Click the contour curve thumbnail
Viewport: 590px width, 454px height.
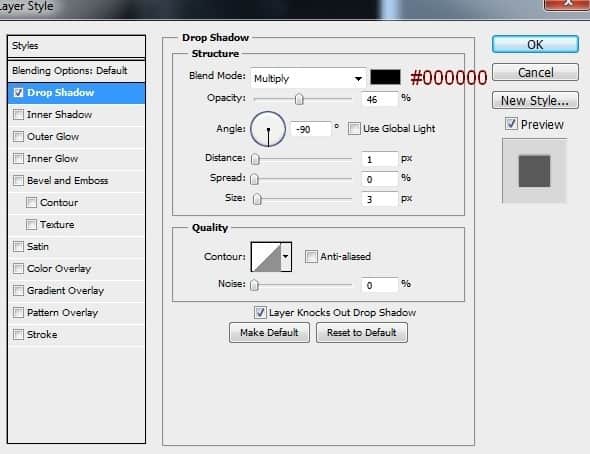[x=266, y=257]
